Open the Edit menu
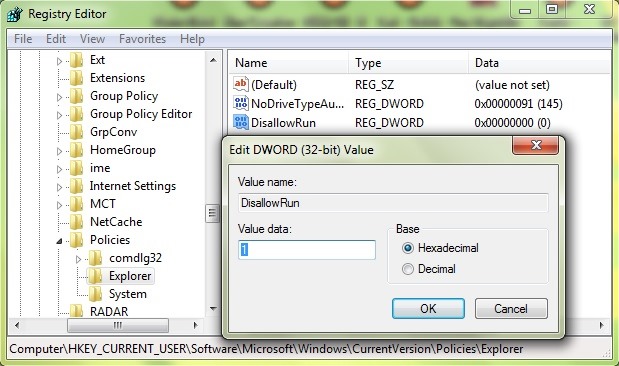Screen dimensions: 619x366 (56, 39)
